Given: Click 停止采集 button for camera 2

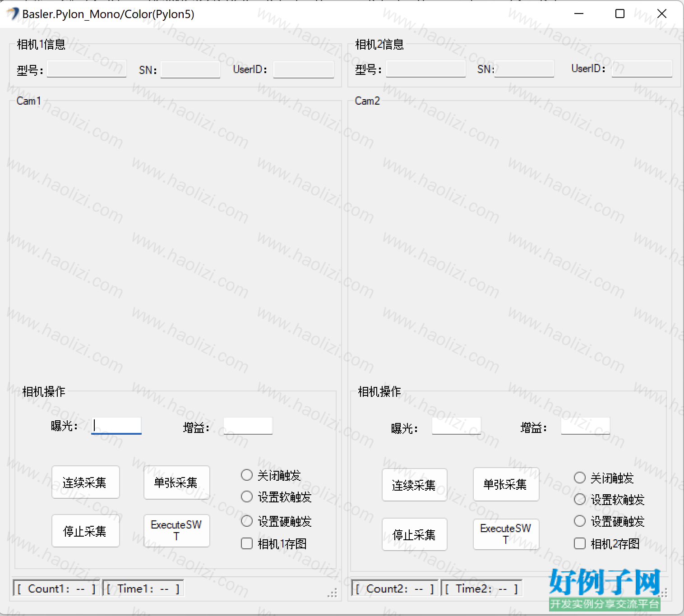Looking at the screenshot, I should pyautogui.click(x=415, y=534).
